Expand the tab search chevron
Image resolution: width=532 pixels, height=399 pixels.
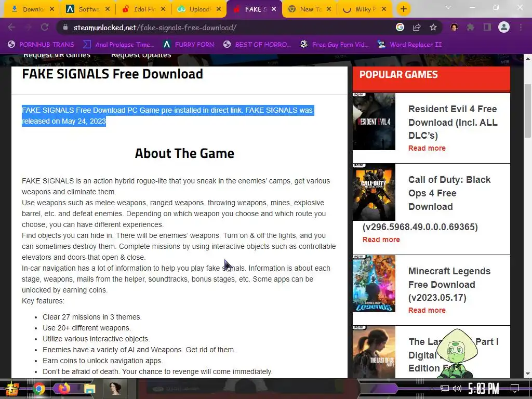point(448,7)
